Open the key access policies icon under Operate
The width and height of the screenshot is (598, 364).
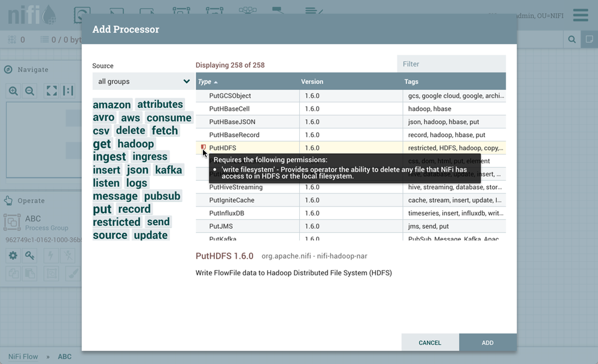point(29,255)
